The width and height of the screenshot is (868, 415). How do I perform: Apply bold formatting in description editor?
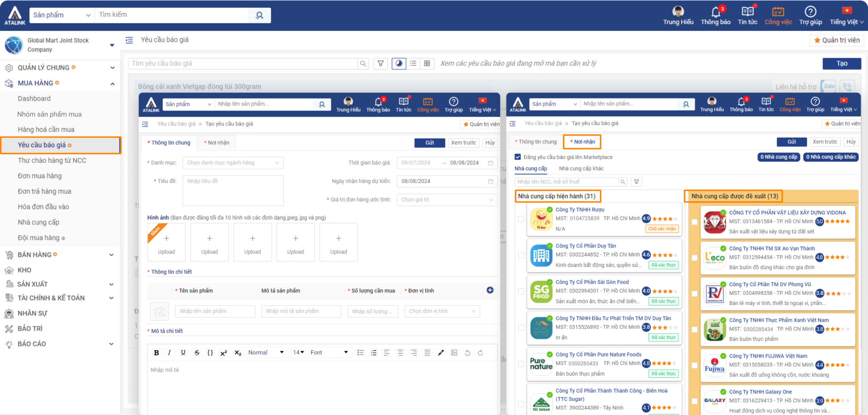click(156, 353)
